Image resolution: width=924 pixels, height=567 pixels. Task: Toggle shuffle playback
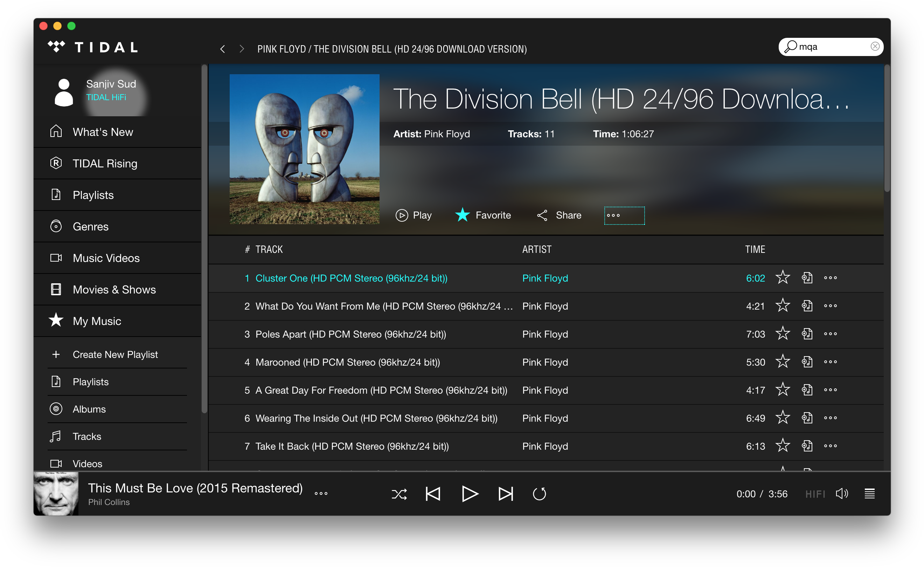(x=399, y=494)
